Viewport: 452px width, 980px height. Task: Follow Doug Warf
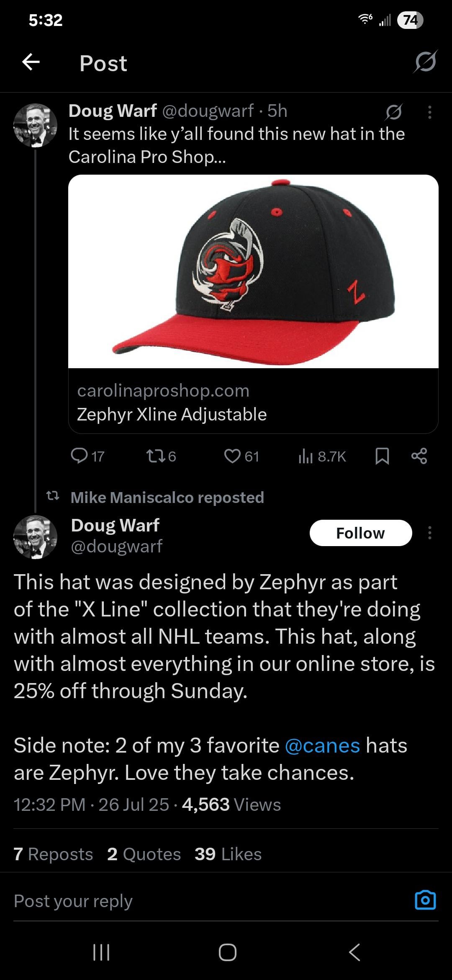360,533
